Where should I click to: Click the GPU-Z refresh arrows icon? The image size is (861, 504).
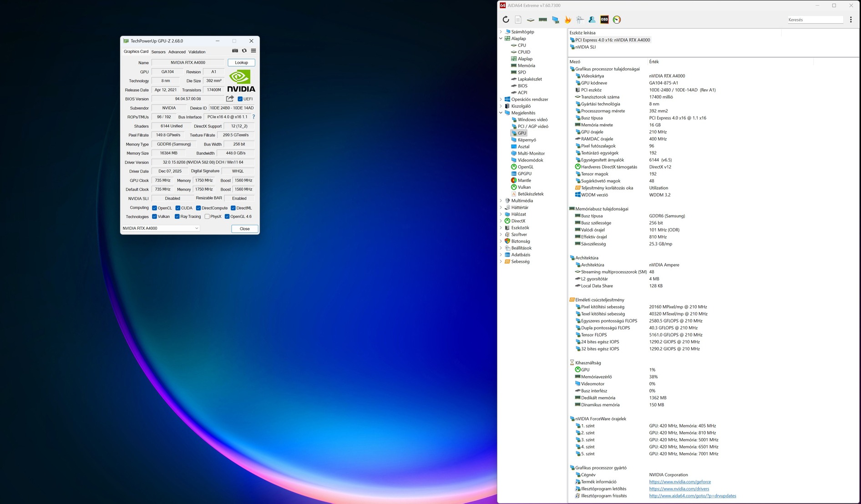point(244,51)
